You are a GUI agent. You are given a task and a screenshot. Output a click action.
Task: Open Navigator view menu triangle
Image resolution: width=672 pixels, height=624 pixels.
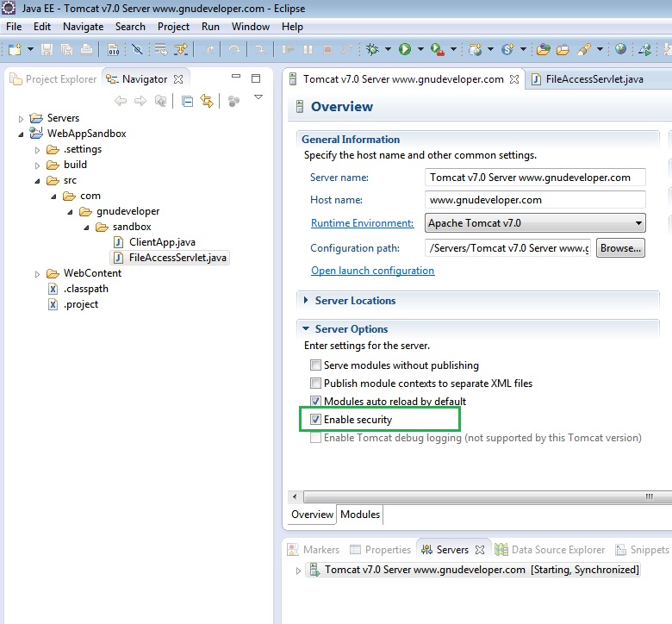tap(258, 97)
